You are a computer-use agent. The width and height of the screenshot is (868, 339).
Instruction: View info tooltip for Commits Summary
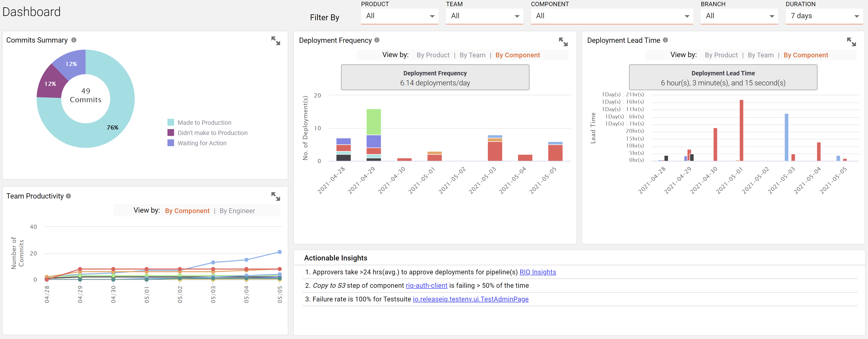pyautogui.click(x=74, y=40)
